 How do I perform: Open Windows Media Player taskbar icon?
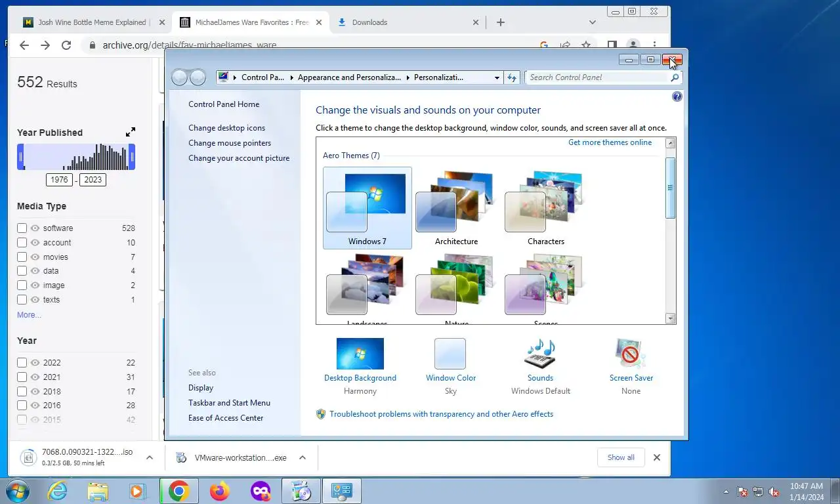click(137, 491)
